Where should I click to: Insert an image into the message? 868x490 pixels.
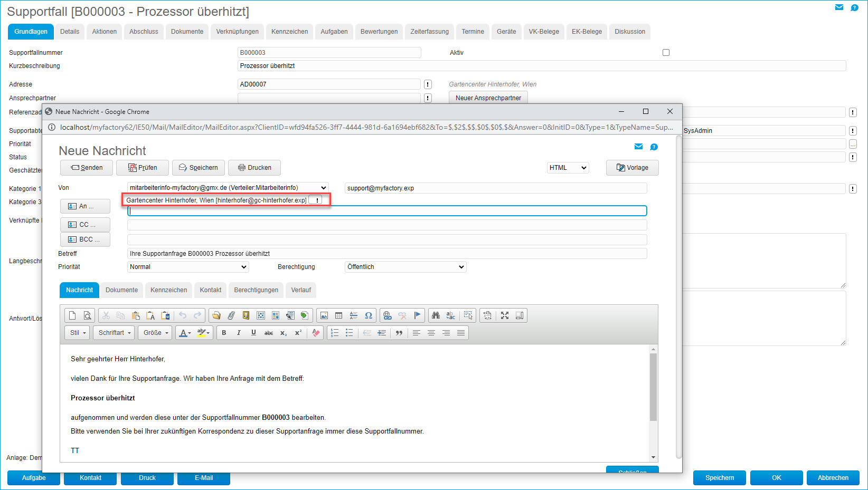coord(324,315)
